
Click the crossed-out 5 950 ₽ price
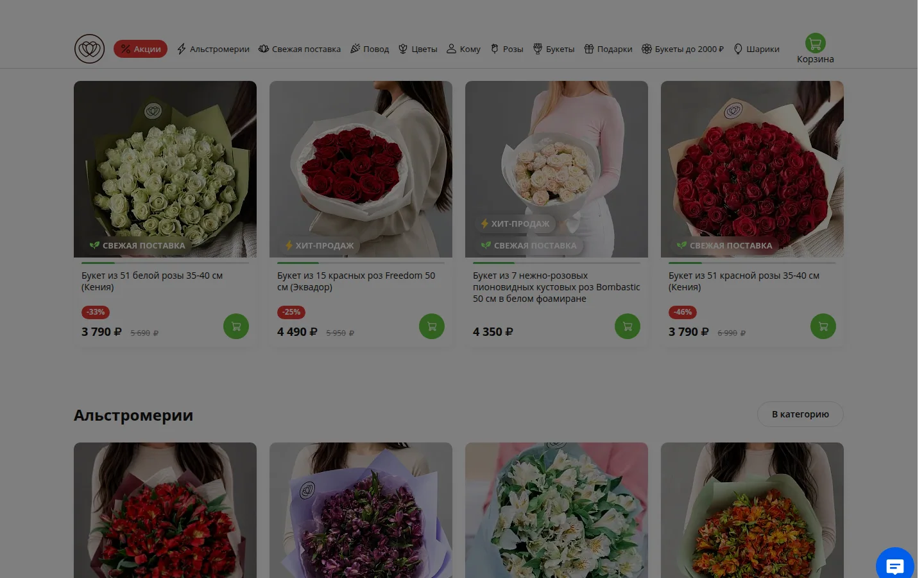[340, 333]
